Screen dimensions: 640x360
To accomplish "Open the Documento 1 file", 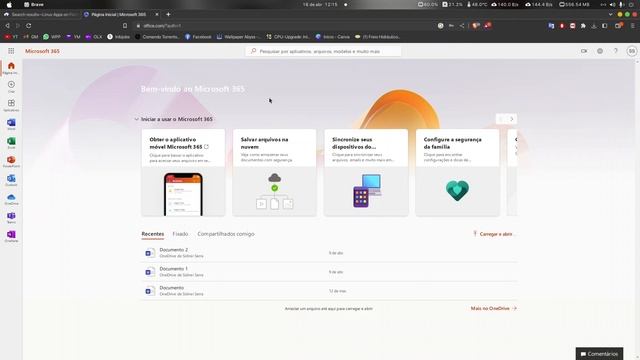I will [x=329, y=272].
